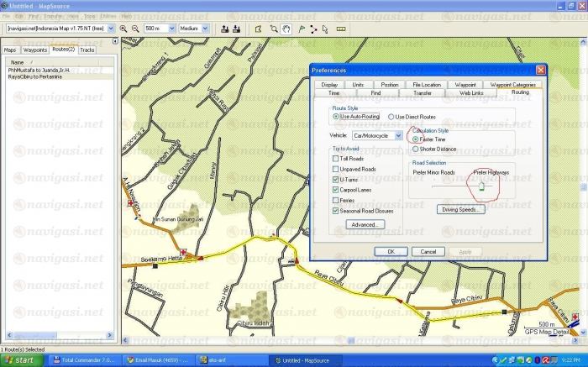Select the waypoint flag tool
Image resolution: width=588 pixels, height=367 pixels.
point(301,28)
